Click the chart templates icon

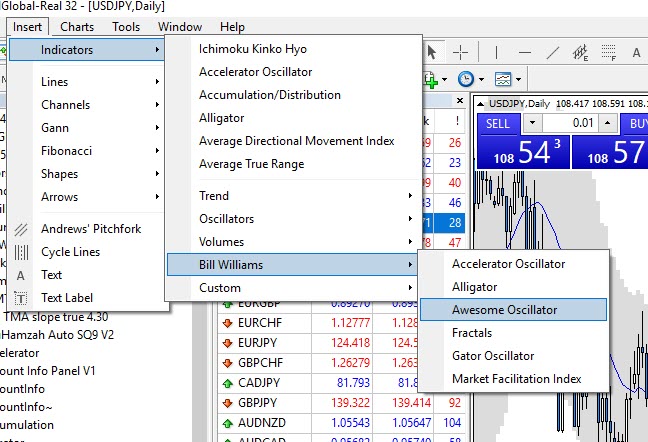coord(503,79)
